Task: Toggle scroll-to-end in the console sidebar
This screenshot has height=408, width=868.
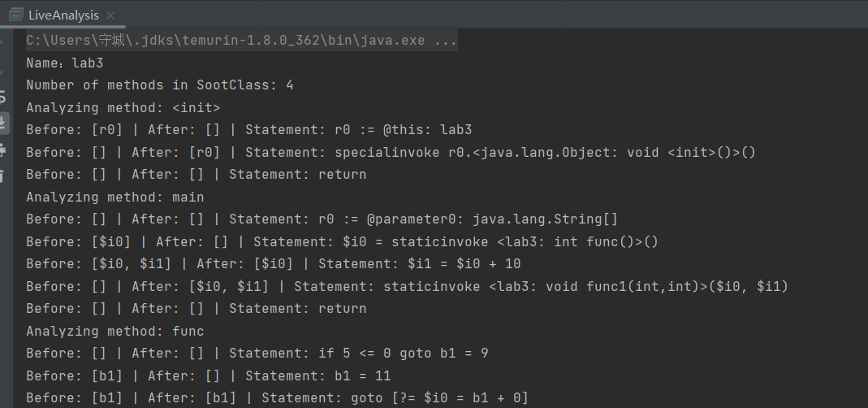Action: tap(4, 124)
